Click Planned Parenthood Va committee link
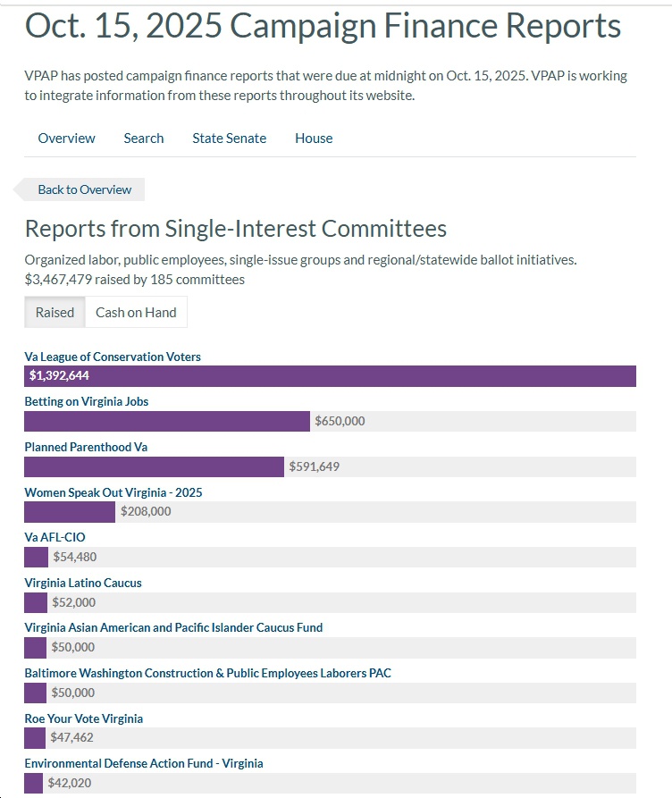Viewport: 672px width, 798px height. [x=86, y=447]
